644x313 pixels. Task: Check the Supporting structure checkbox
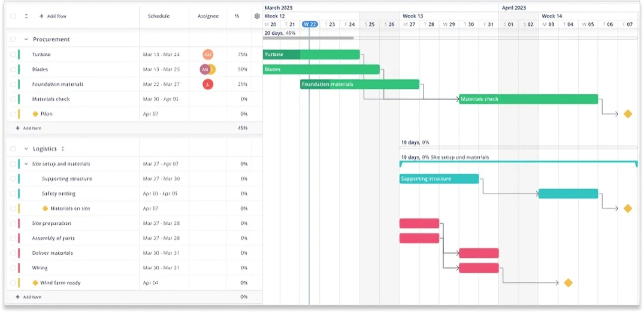13,179
